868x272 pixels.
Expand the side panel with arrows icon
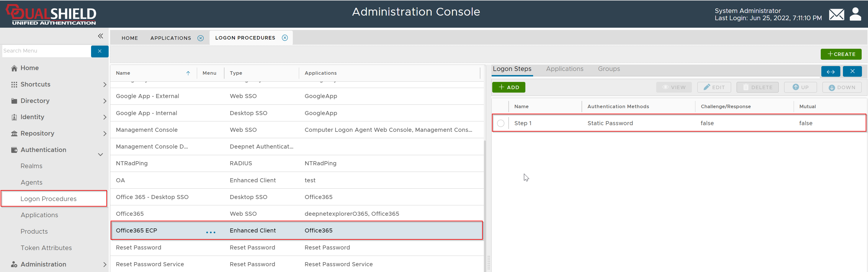coord(830,72)
